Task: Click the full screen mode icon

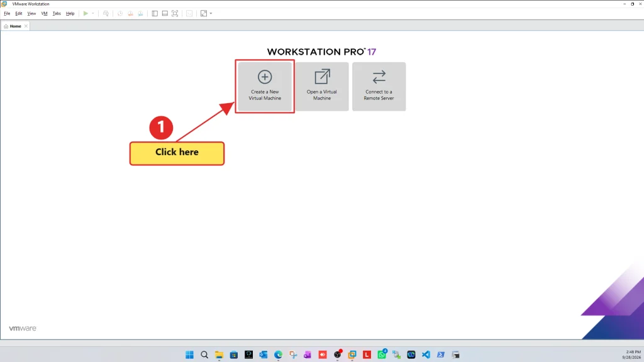Action: pyautogui.click(x=175, y=14)
